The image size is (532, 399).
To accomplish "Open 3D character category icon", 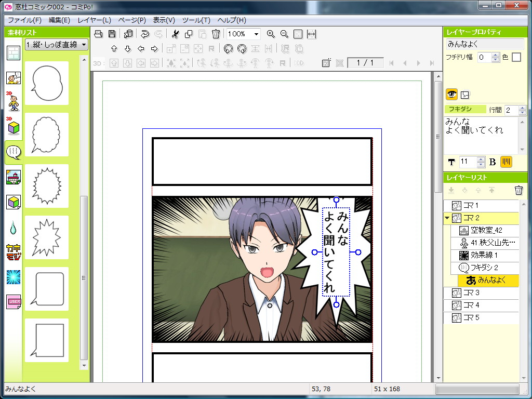I will [14, 101].
